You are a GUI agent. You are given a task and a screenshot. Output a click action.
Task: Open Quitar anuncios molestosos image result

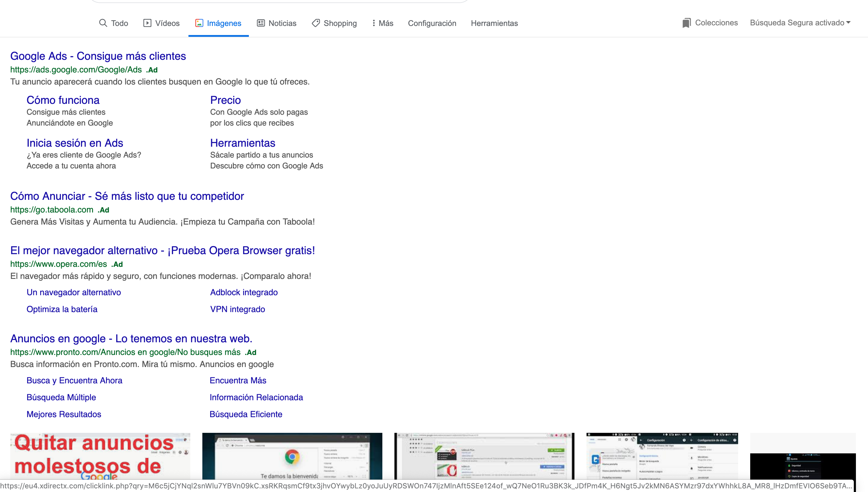pyautogui.click(x=100, y=456)
